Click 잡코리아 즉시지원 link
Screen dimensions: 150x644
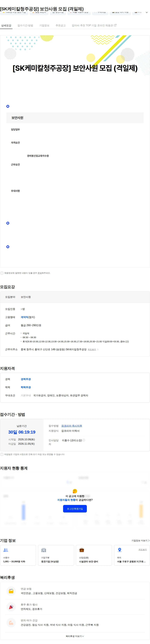pos(72,426)
